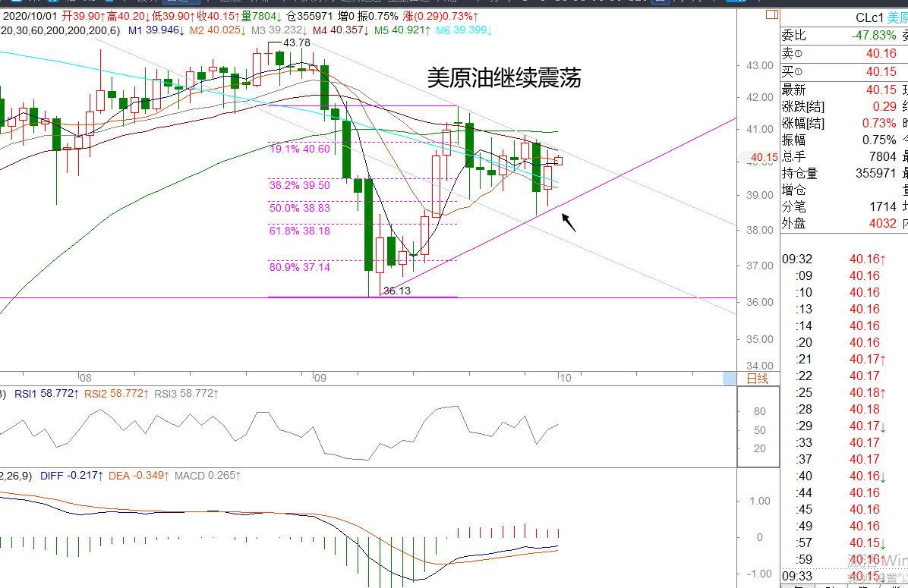The image size is (908, 588).
Task: Click the circled-one icon beside 买
Action: pos(799,72)
